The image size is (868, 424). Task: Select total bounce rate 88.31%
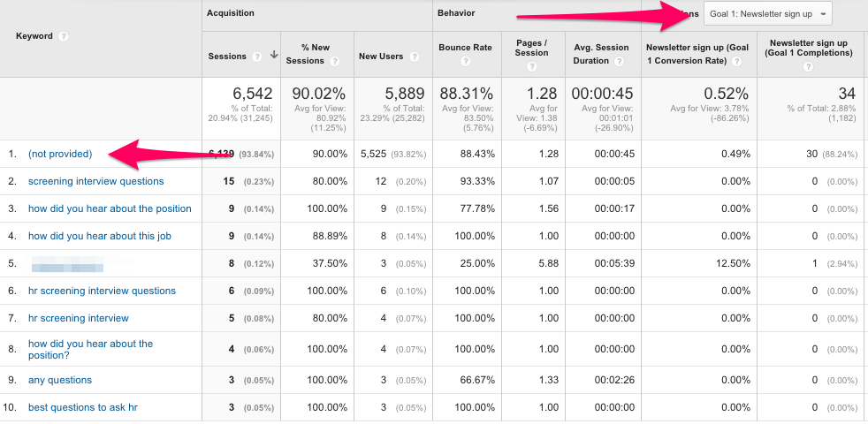pyautogui.click(x=467, y=94)
